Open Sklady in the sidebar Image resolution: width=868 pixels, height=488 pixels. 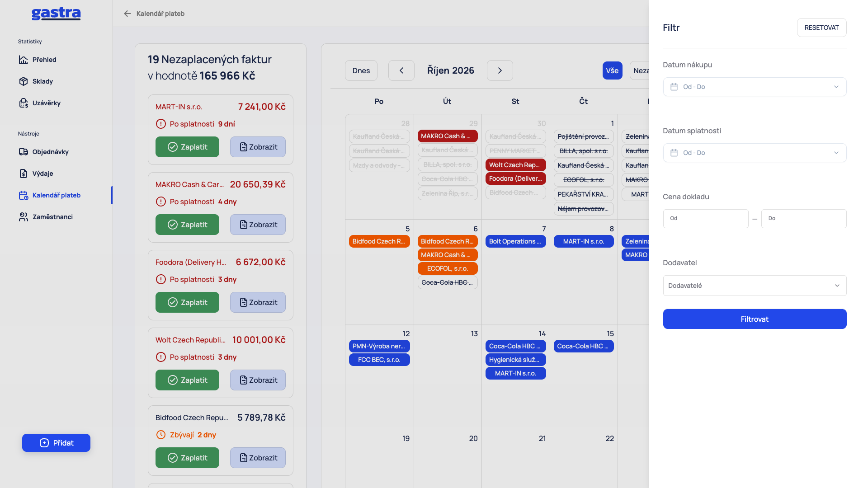(42, 81)
